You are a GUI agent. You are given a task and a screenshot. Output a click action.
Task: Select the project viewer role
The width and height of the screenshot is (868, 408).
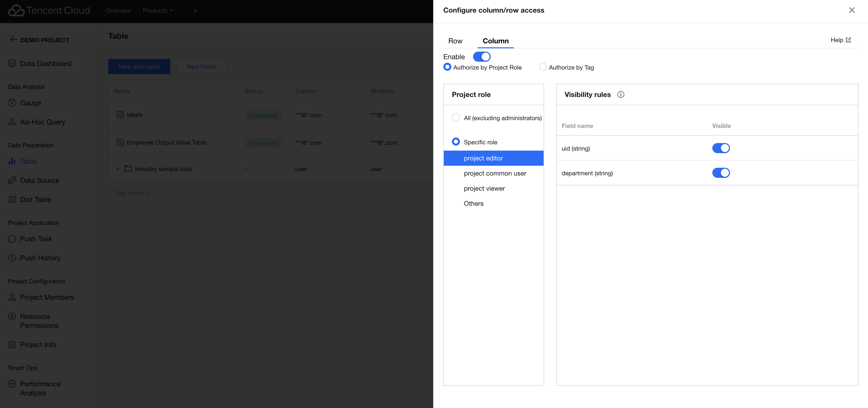pyautogui.click(x=484, y=188)
